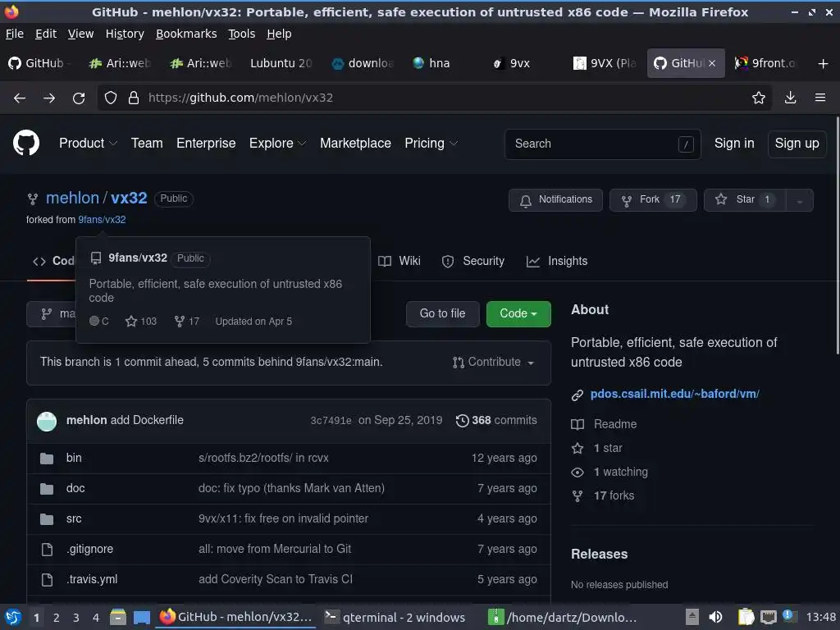The image size is (840, 630).
Task: Click the Notifications bell button
Action: point(555,200)
